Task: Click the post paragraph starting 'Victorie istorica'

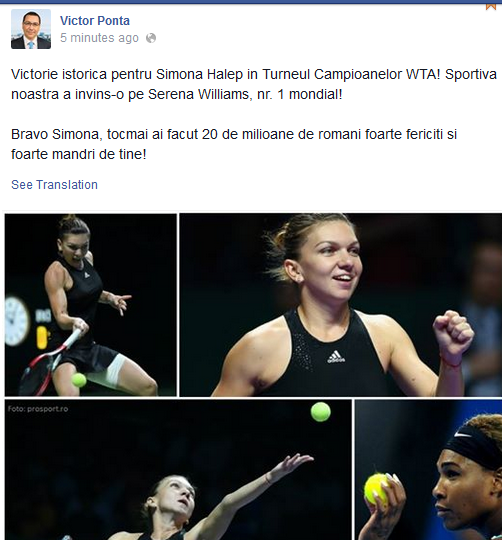Action: click(x=254, y=84)
